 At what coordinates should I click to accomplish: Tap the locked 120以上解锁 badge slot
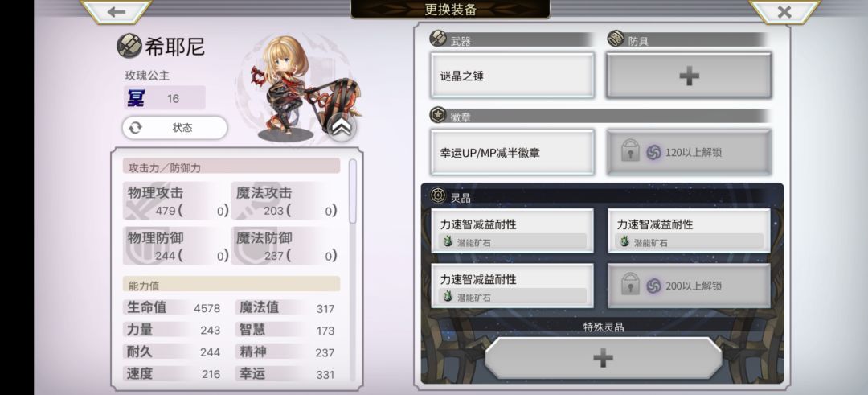click(x=689, y=152)
